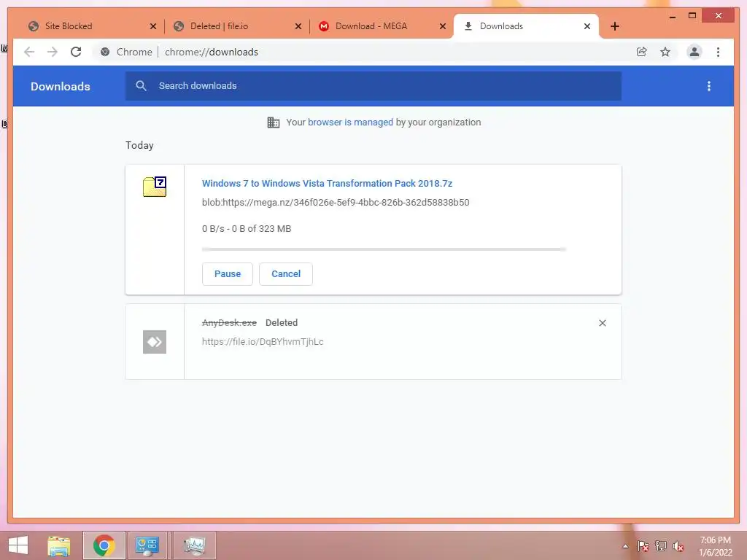Open the Windows Start menu
Screen dimensions: 747x560
tap(18, 545)
